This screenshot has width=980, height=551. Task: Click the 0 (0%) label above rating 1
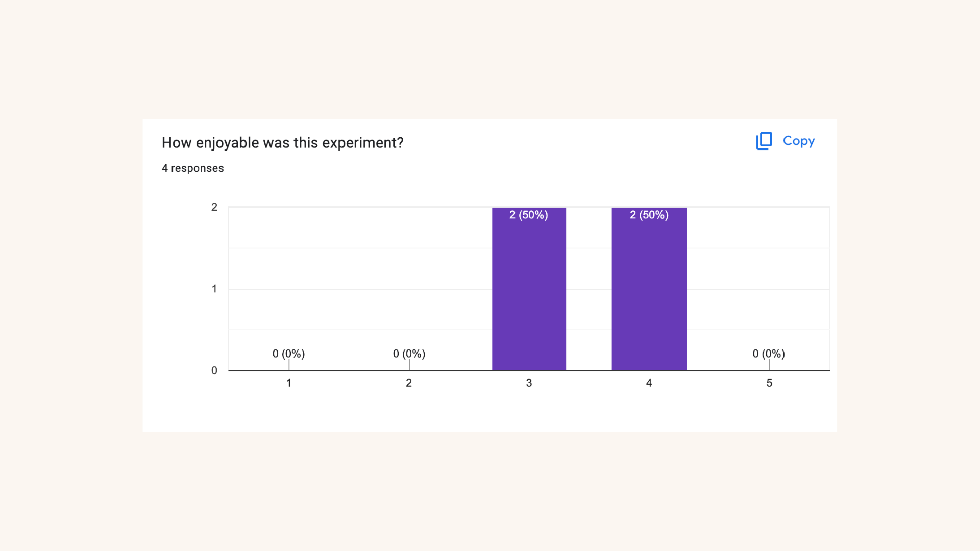coord(288,354)
